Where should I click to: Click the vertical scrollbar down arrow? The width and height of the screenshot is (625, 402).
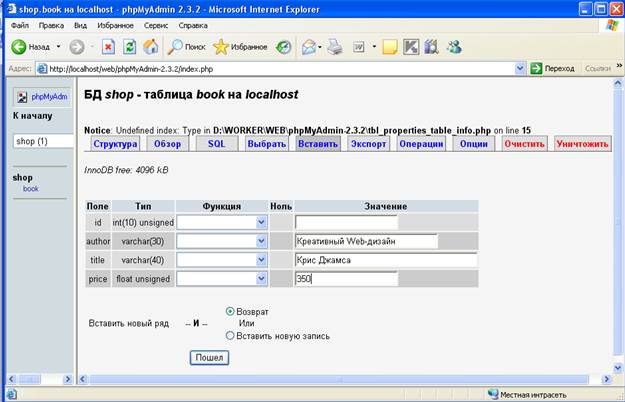coord(617,367)
